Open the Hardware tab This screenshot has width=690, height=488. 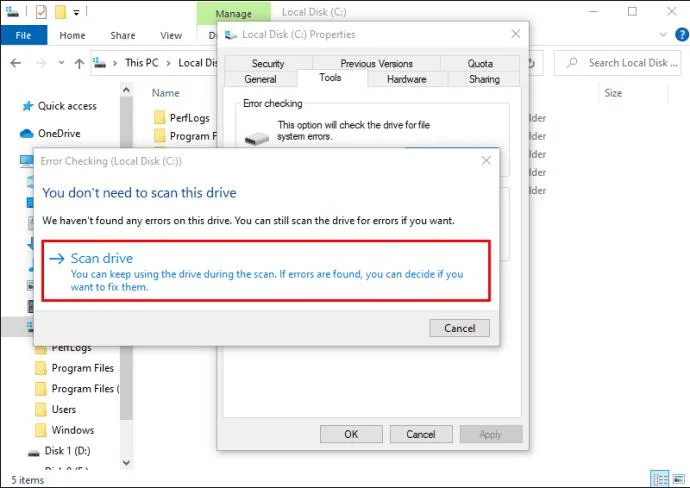click(x=407, y=79)
